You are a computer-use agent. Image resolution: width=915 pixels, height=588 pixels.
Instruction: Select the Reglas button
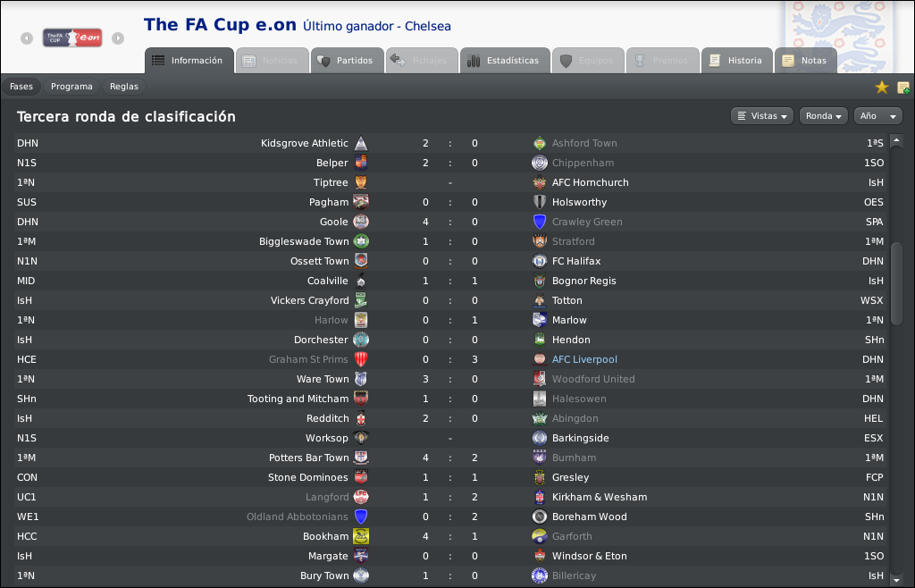[124, 87]
